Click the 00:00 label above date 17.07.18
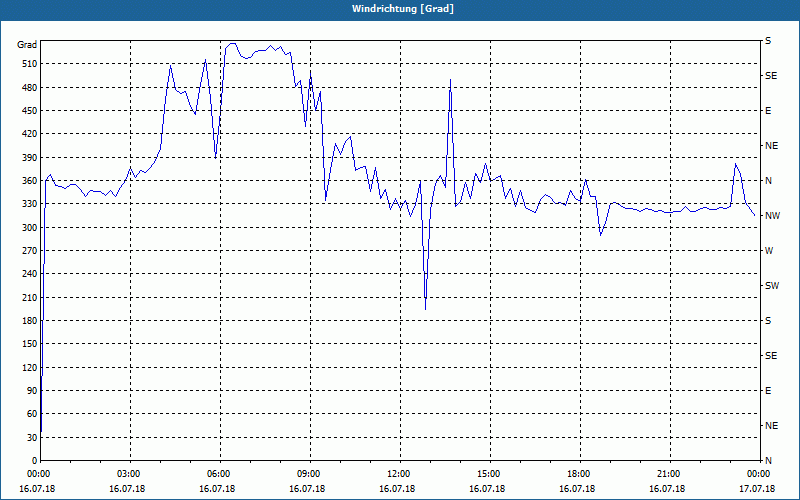800x500 pixels. [x=759, y=474]
